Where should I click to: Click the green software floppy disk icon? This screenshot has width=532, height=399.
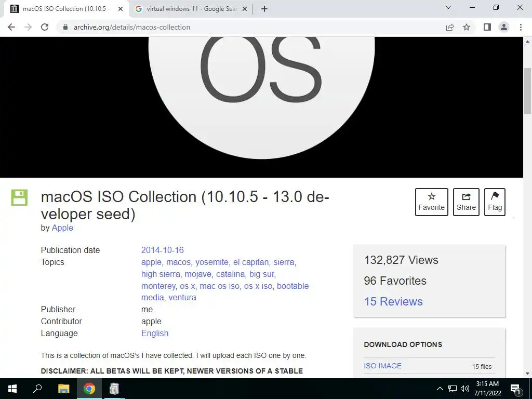tap(19, 197)
